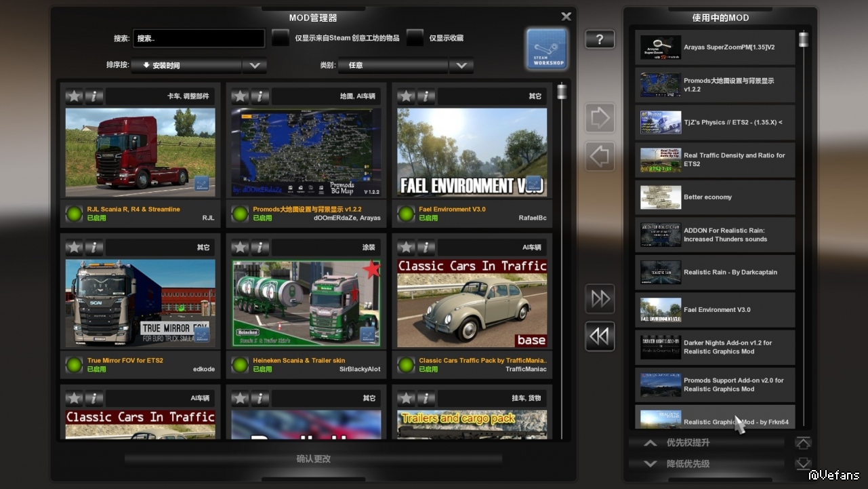Show info for Trailers and cargo pack

pyautogui.click(x=426, y=398)
